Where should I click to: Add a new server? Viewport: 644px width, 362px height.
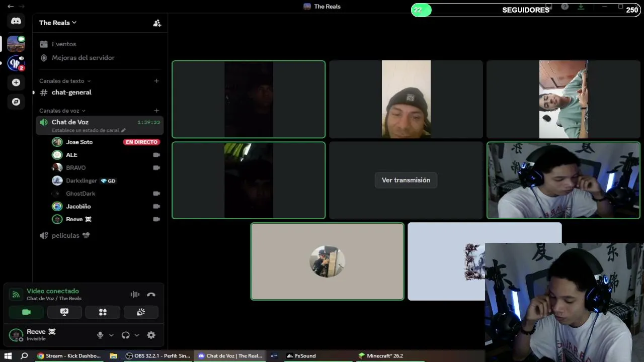pos(16,82)
